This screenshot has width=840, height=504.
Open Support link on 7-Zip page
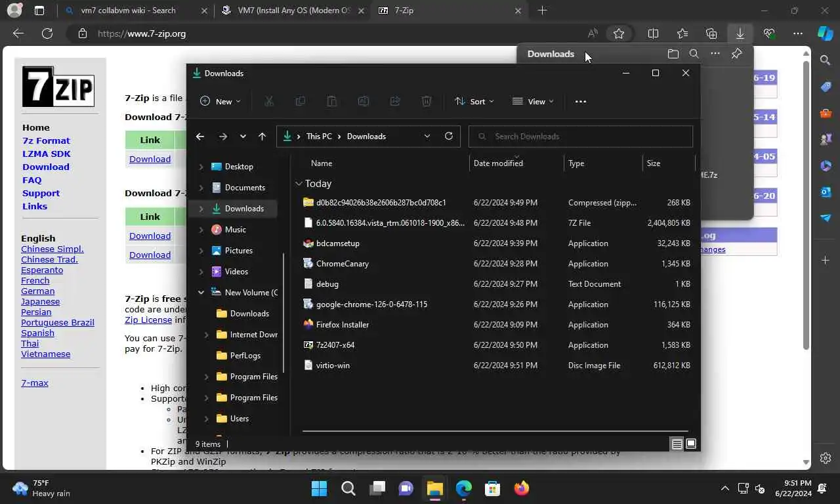[41, 193]
